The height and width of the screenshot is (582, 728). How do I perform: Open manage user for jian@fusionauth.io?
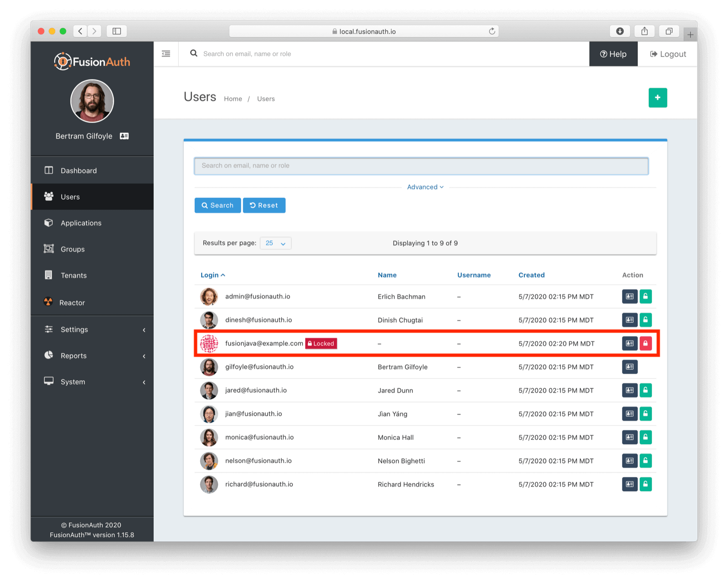[630, 414]
